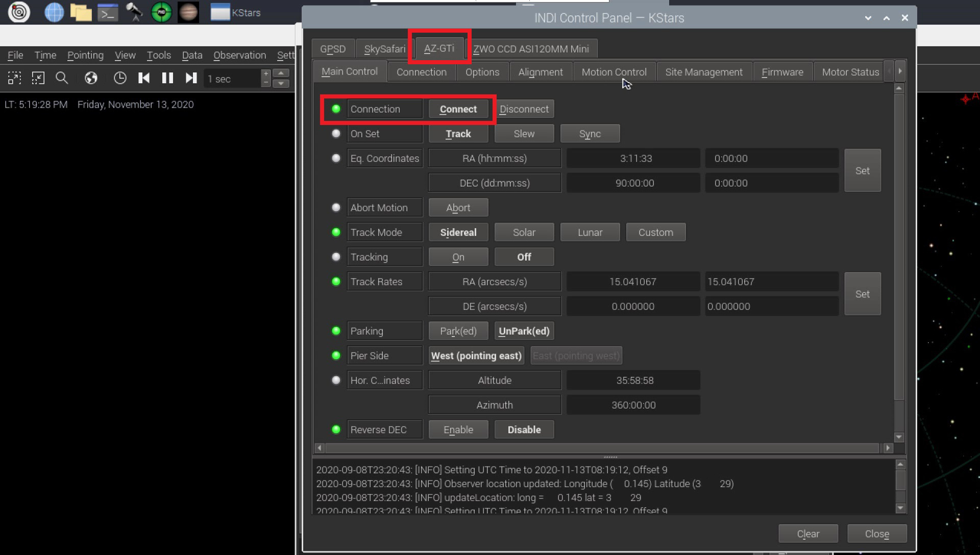Set On Set mode to Slew

[x=524, y=134]
